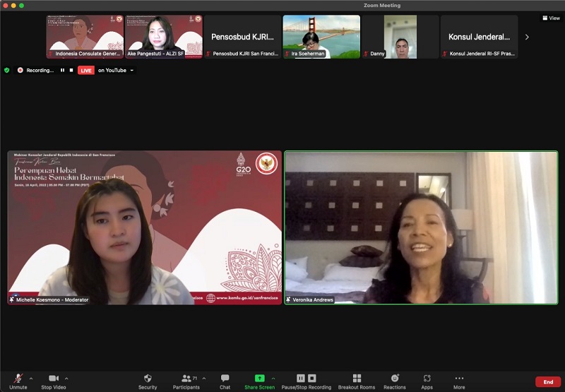This screenshot has height=392, width=565.
Task: Click the Zoom Meeting window title
Action: [382, 6]
